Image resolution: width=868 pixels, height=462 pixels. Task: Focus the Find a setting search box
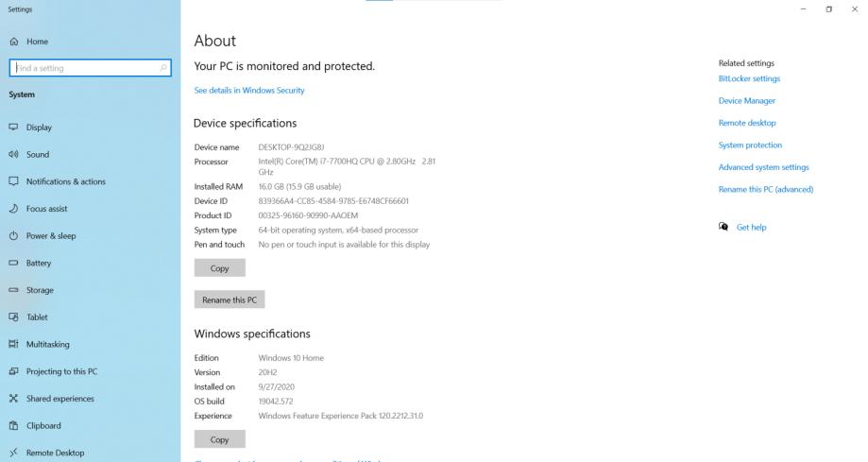click(x=91, y=68)
